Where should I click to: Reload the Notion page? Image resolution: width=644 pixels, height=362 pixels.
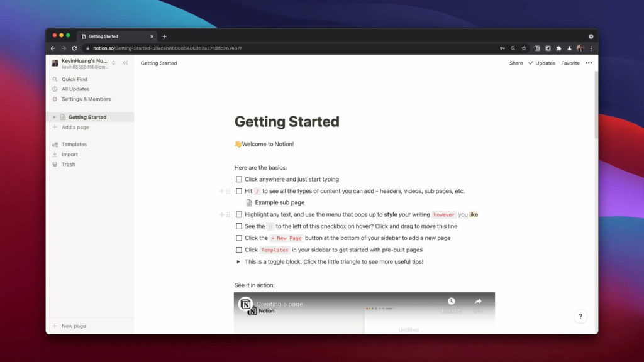[74, 48]
